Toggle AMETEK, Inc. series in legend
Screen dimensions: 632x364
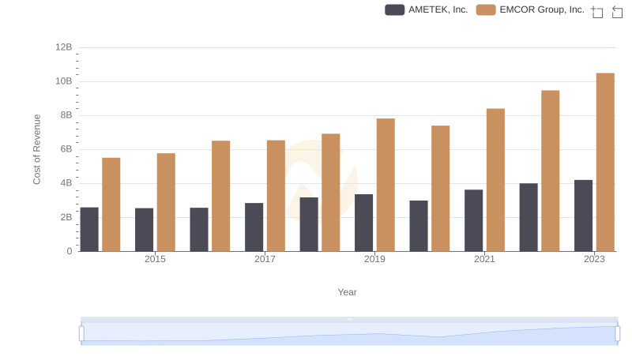click(x=427, y=9)
